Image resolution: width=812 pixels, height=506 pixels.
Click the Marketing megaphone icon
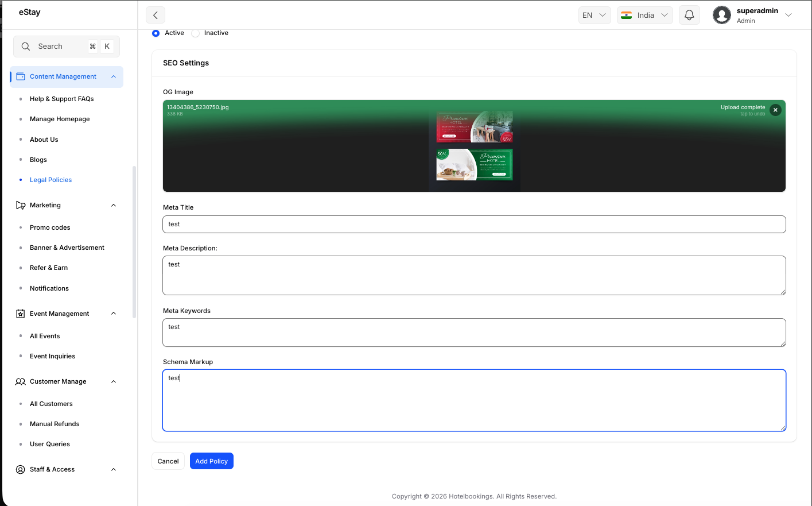21,205
